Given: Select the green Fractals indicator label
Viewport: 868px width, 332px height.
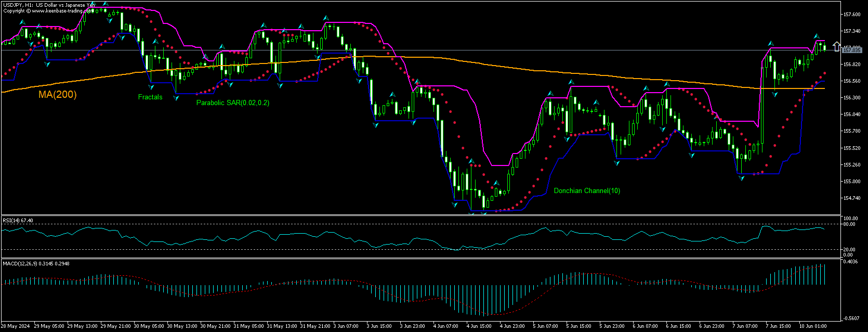Looking at the screenshot, I should coord(150,97).
